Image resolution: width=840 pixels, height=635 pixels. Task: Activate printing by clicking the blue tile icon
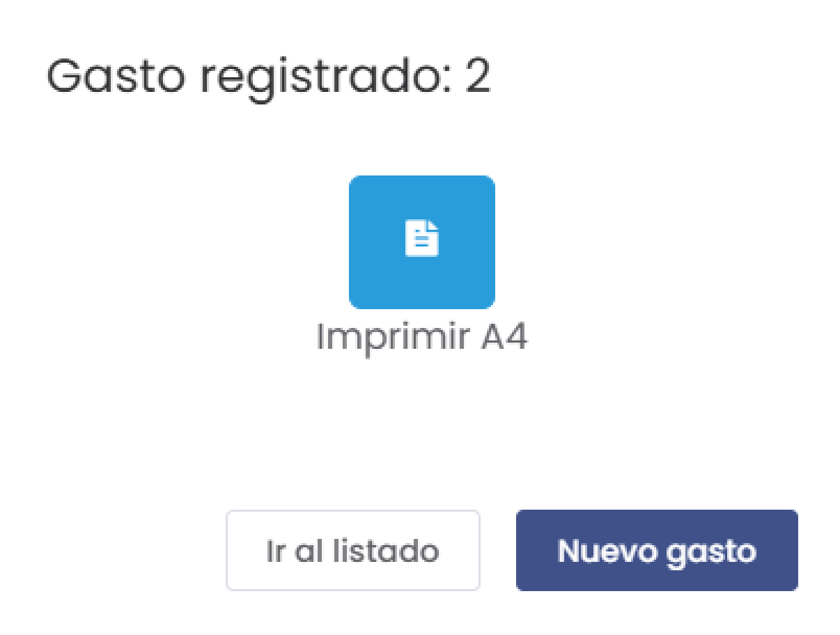point(422,242)
